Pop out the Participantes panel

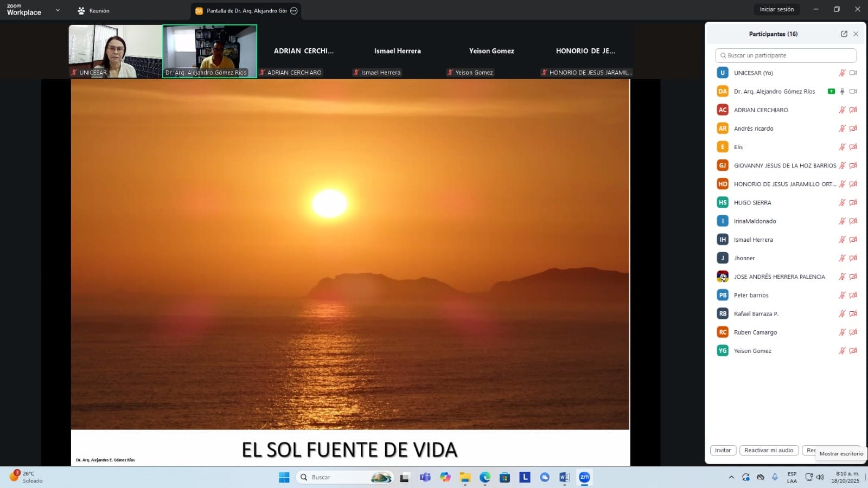pos(844,34)
